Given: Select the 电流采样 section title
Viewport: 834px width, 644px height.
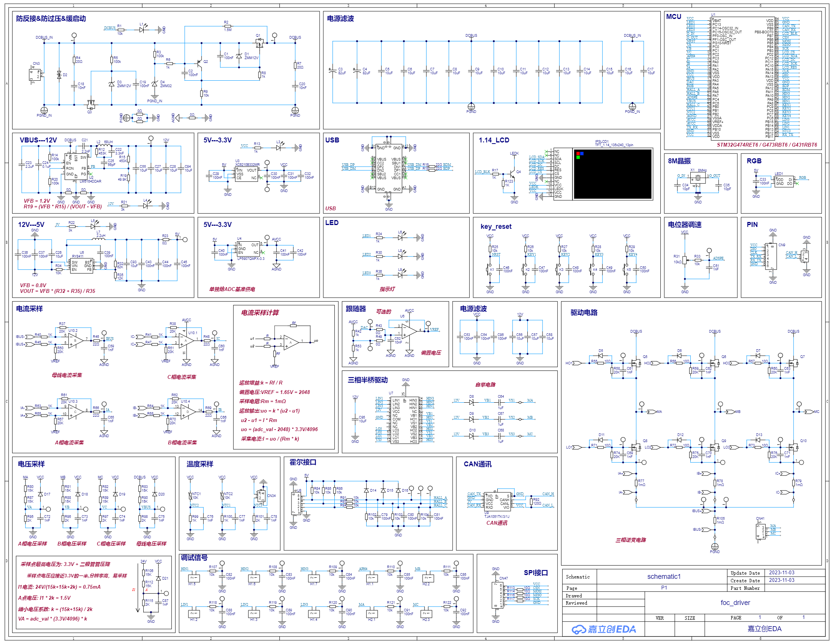Looking at the screenshot, I should (x=30, y=309).
